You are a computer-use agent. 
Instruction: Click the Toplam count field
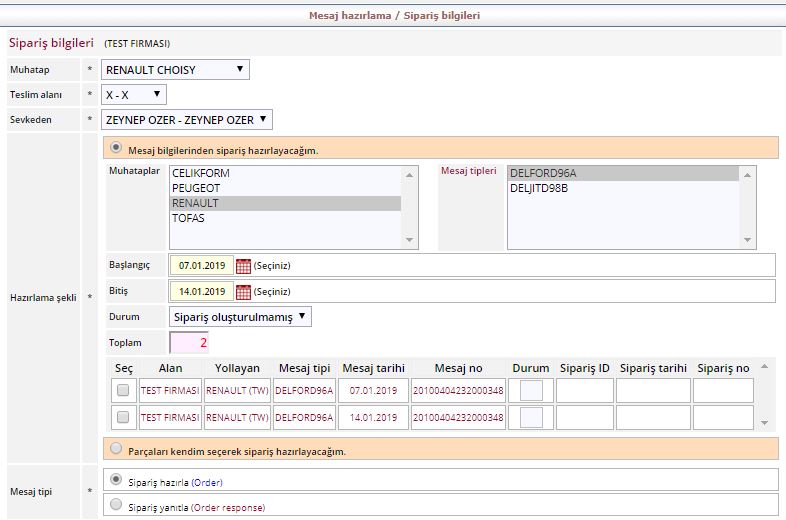tap(189, 343)
